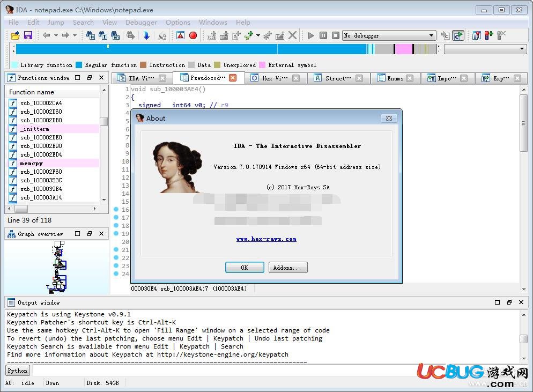The height and width of the screenshot is (392, 533).
Task: Click the Addons... button
Action: (287, 268)
